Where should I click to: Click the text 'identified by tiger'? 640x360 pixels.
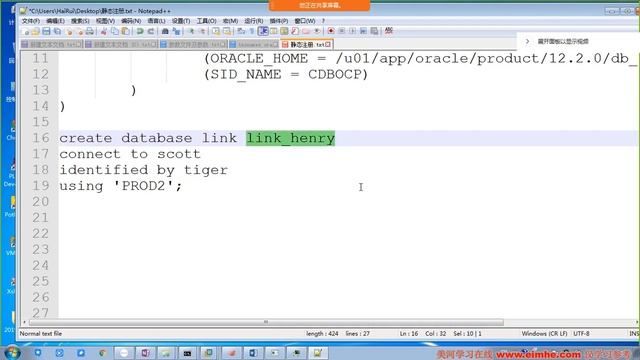pos(144,170)
